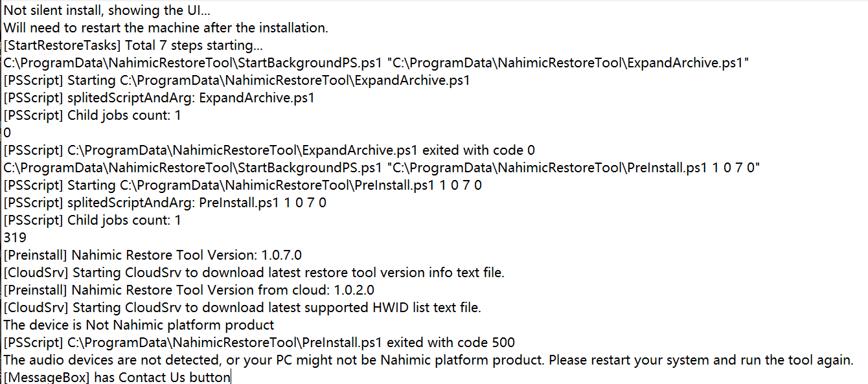This screenshot has width=868, height=384.
Task: Click the '[StartRestoreTasks] Total 7 steps starting' line
Action: pos(133,45)
